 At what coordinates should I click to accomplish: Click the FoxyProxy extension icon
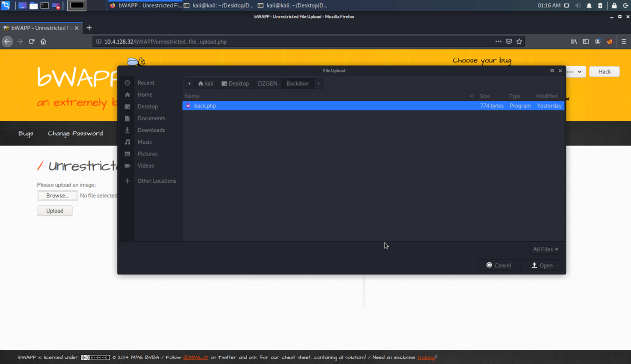pyautogui.click(x=609, y=41)
